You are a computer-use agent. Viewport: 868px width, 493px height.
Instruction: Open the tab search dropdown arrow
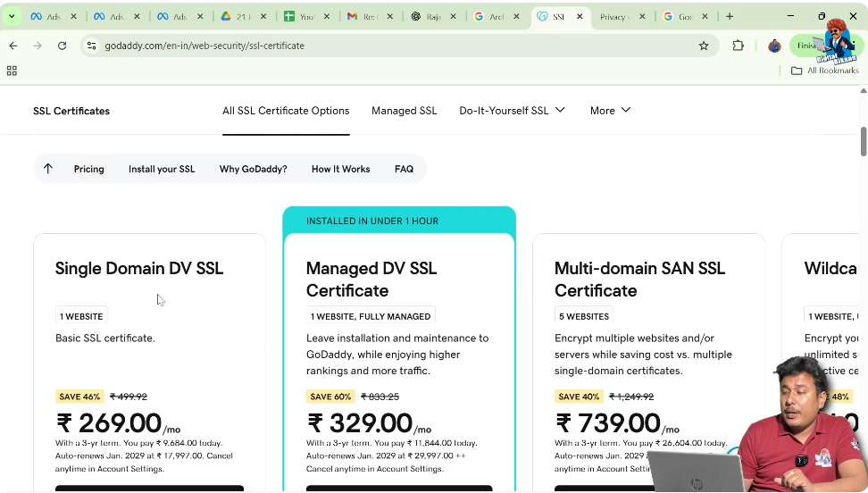click(11, 17)
